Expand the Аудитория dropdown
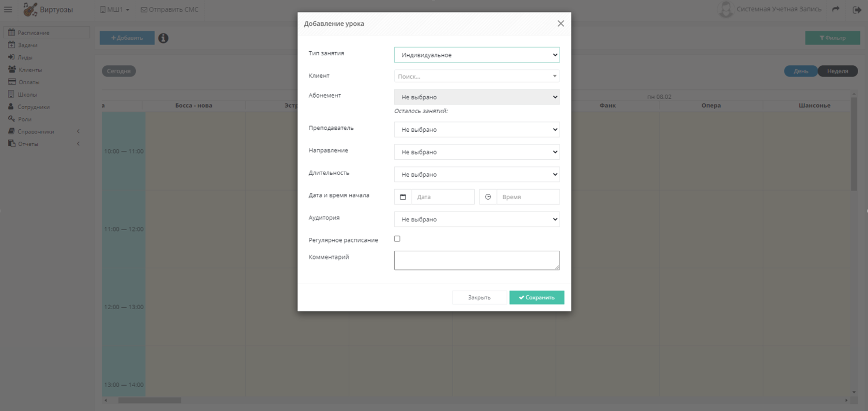 point(477,219)
